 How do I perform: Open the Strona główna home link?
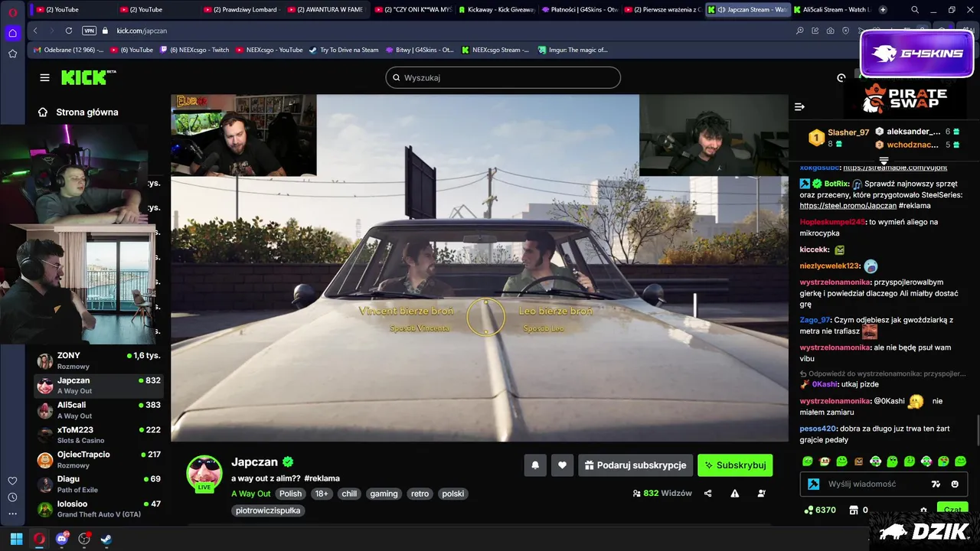[x=79, y=112]
